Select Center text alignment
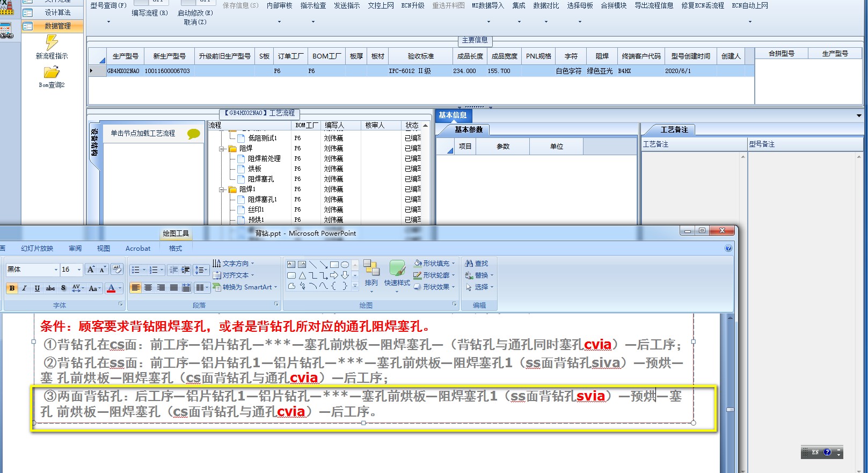This screenshot has height=473, width=868. coord(148,288)
